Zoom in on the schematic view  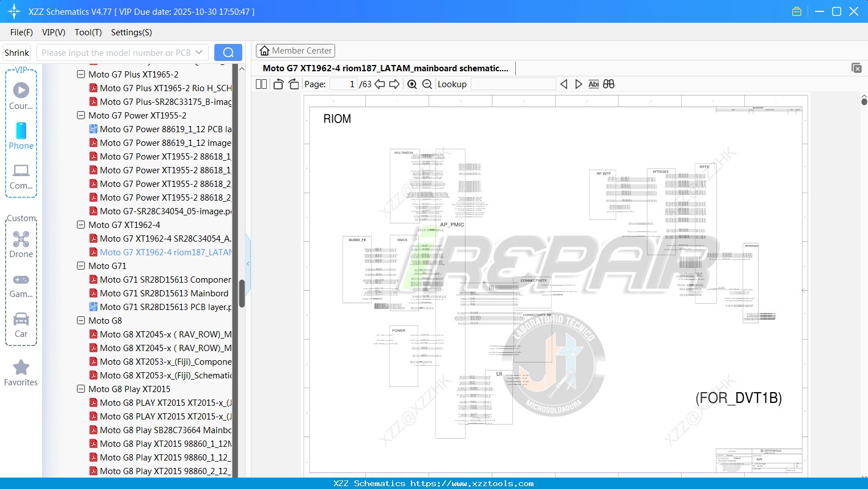(x=411, y=84)
